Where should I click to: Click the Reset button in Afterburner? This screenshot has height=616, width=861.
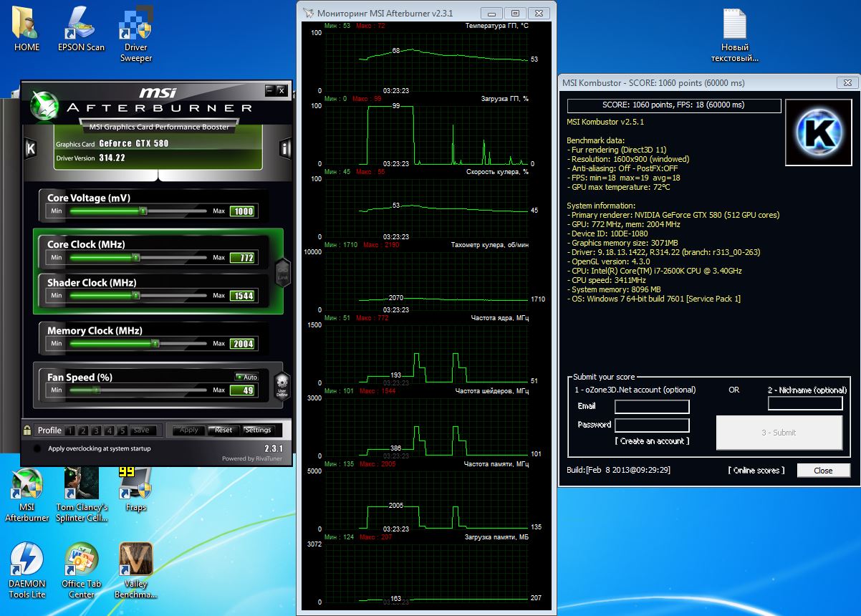(223, 430)
